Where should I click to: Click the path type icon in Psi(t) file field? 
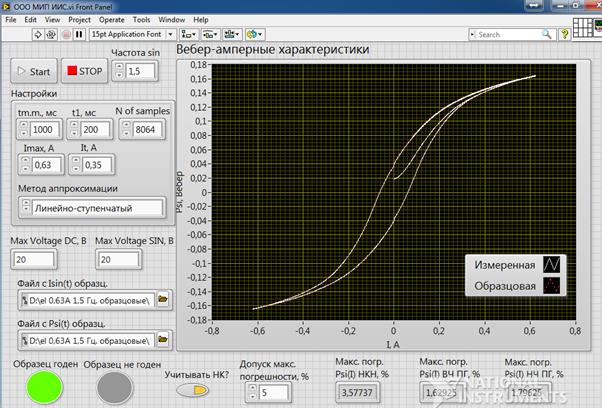click(x=25, y=340)
